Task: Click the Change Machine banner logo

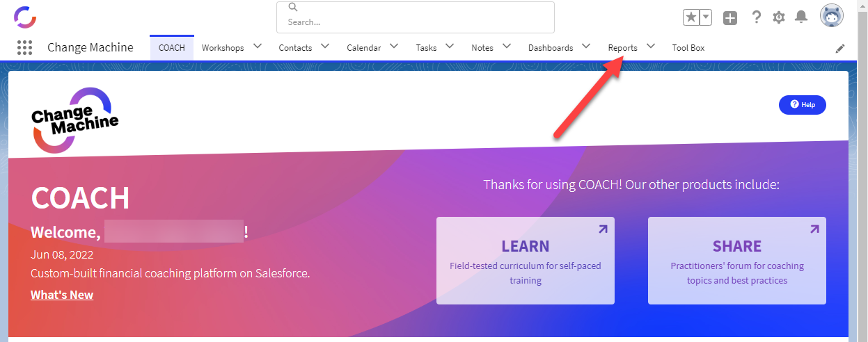Action: pos(74,120)
